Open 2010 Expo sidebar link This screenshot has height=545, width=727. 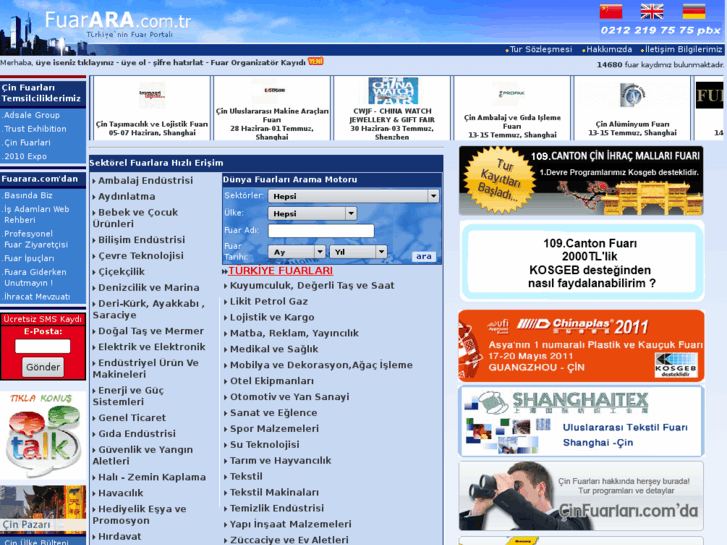click(x=26, y=156)
